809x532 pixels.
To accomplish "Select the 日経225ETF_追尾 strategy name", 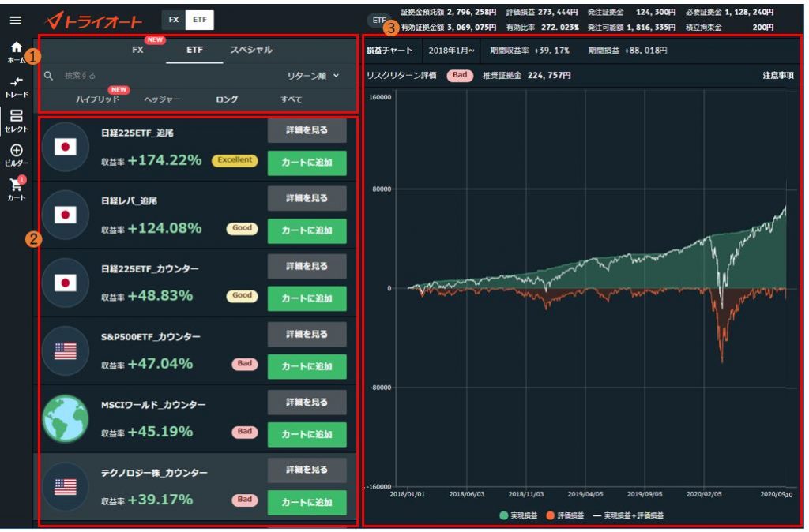I will point(137,133).
